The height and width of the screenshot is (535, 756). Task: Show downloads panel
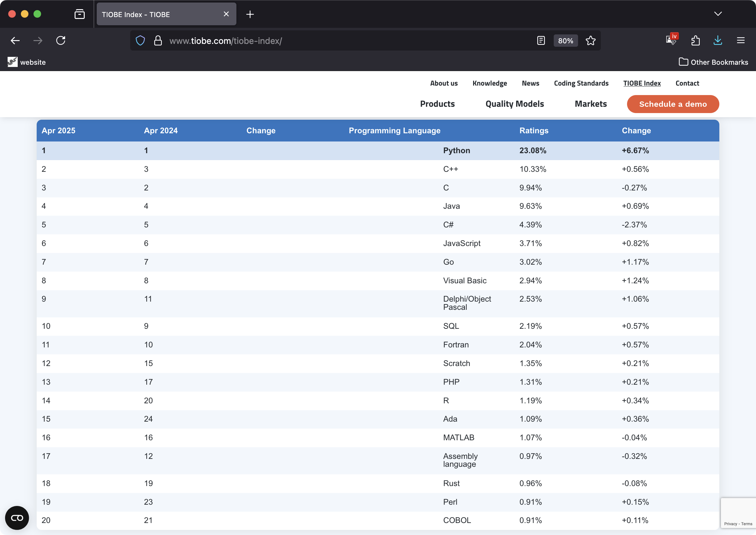pos(718,40)
